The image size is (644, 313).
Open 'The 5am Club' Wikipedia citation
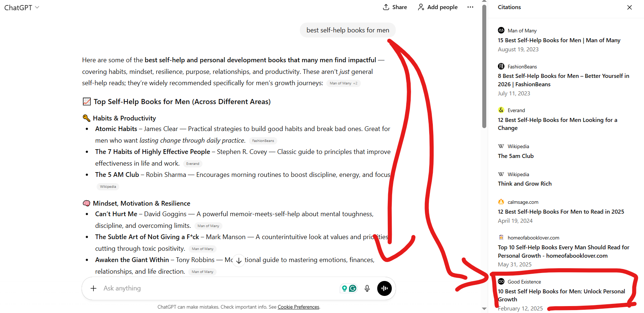tap(516, 156)
